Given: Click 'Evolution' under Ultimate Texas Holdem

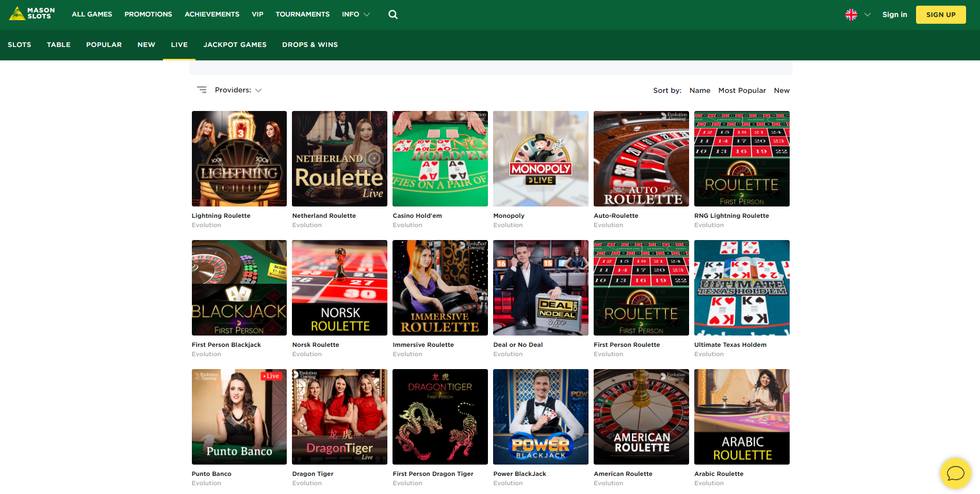Looking at the screenshot, I should (x=709, y=354).
